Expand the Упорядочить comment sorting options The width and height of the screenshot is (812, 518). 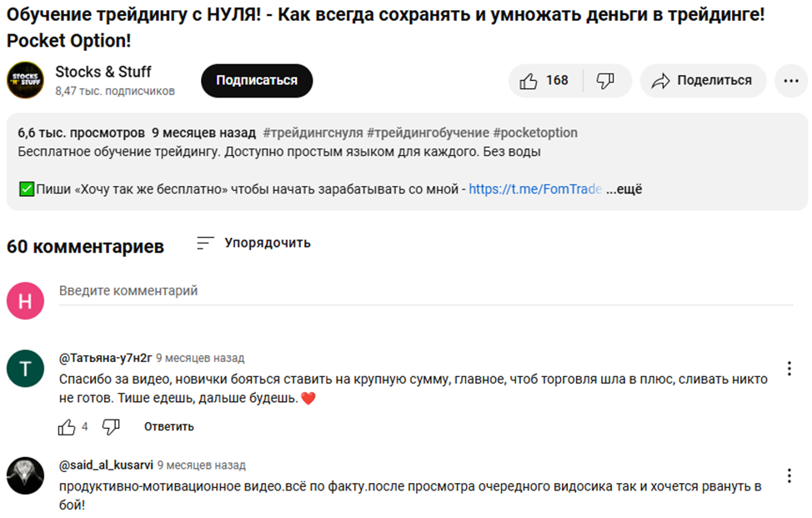click(x=266, y=243)
